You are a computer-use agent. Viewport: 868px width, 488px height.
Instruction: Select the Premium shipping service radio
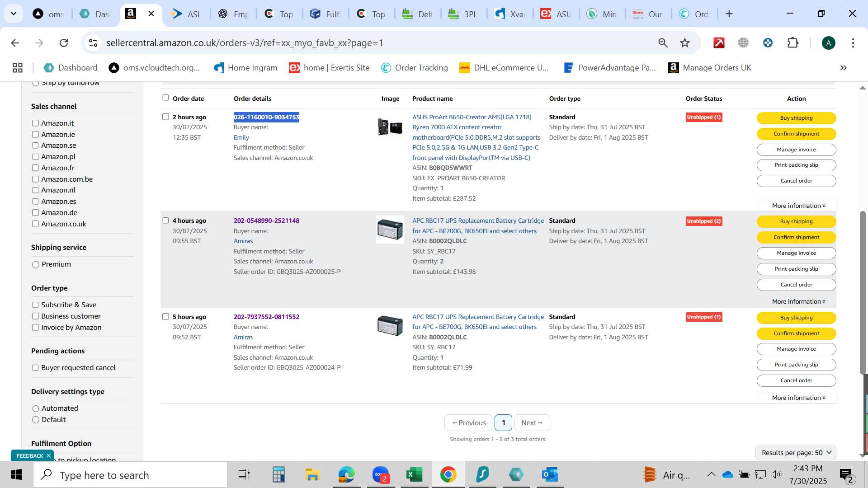(x=36, y=265)
